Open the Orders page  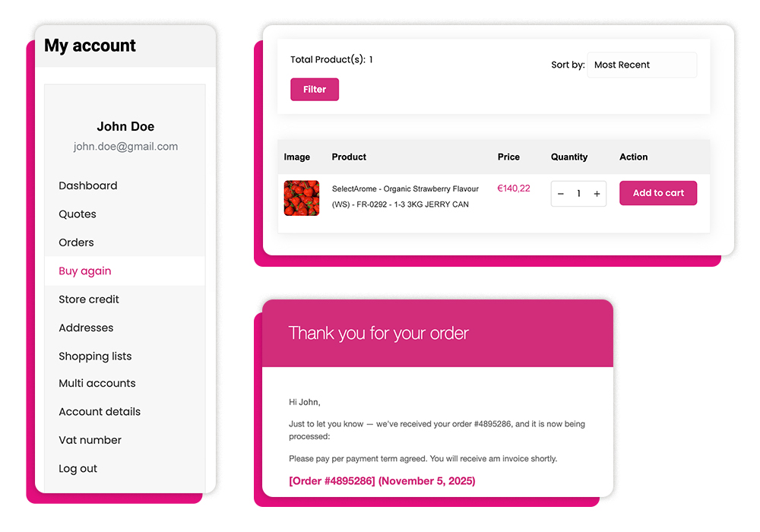[77, 242]
